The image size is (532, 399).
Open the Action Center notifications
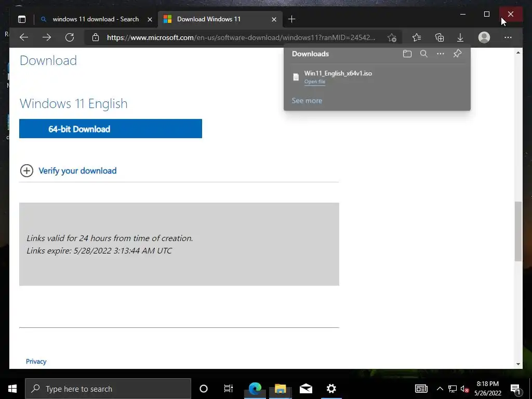515,389
